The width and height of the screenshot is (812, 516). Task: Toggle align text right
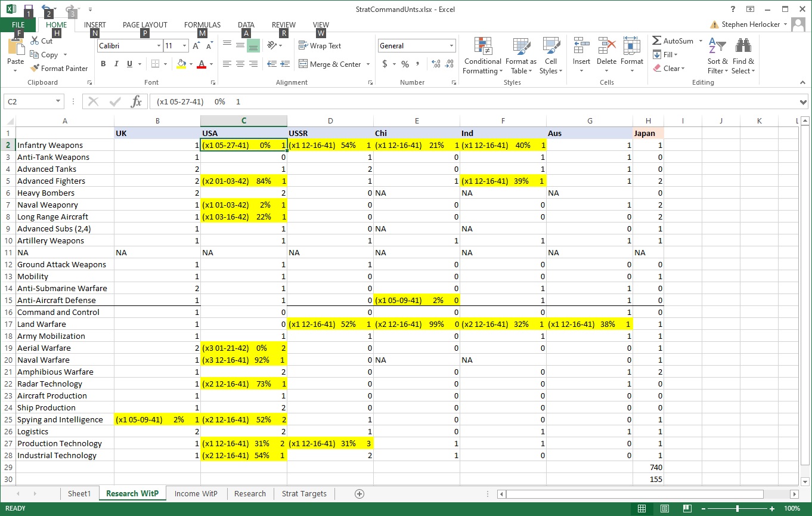(253, 64)
